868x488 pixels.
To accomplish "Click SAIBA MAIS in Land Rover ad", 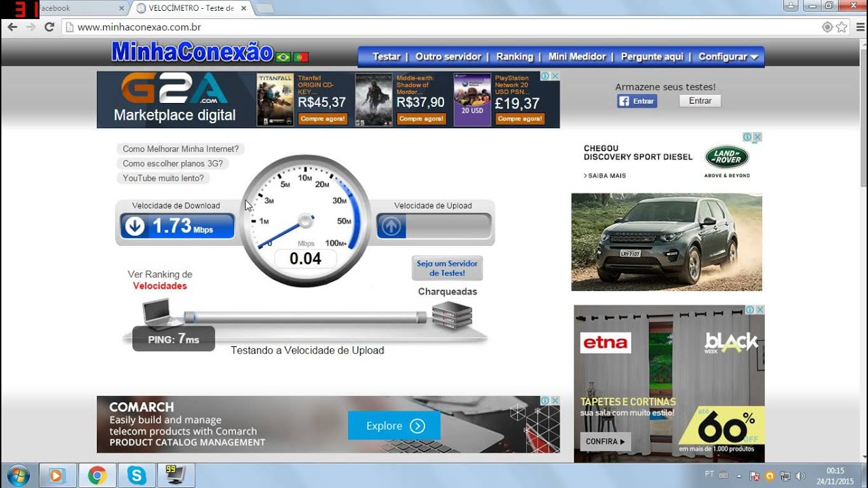I will 605,176.
